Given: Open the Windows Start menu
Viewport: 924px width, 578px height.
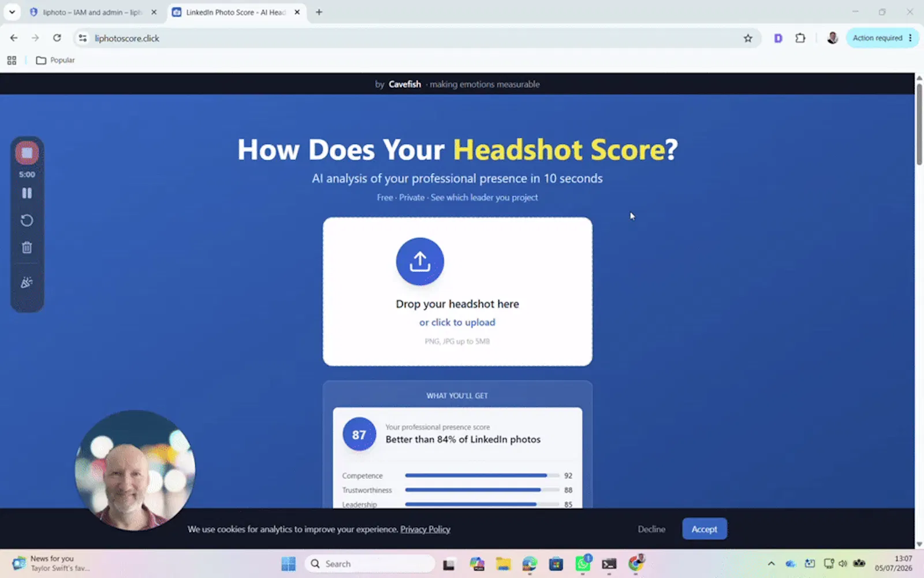Looking at the screenshot, I should coord(288,564).
